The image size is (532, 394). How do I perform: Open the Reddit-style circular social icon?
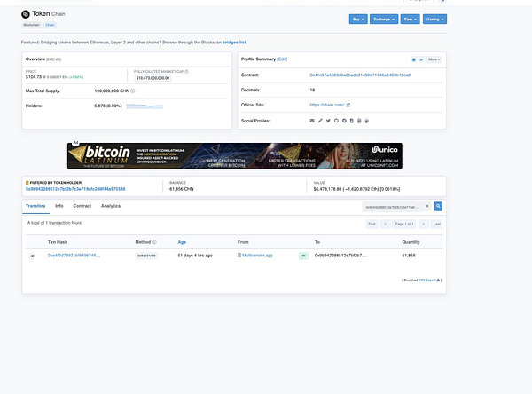pyautogui.click(x=344, y=121)
